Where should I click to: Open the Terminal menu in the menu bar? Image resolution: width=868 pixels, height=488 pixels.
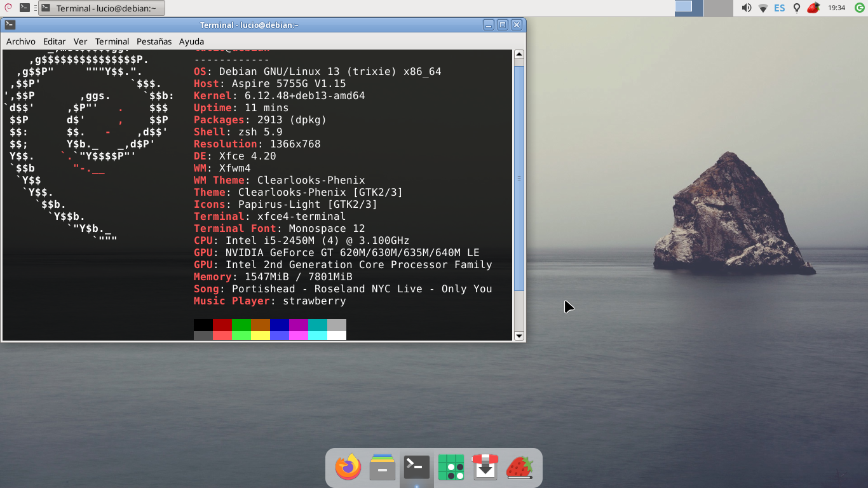point(112,41)
